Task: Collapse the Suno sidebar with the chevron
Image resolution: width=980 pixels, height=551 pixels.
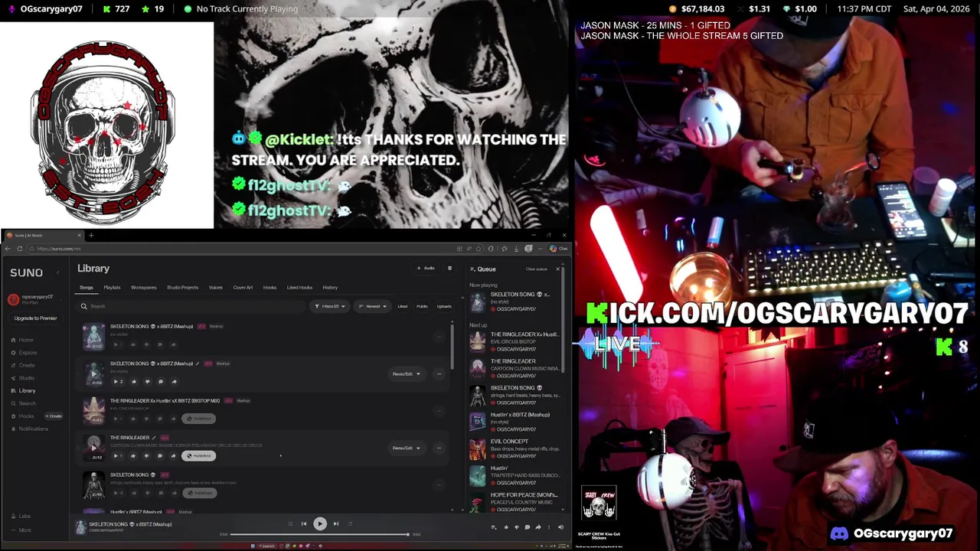Action: (57, 272)
